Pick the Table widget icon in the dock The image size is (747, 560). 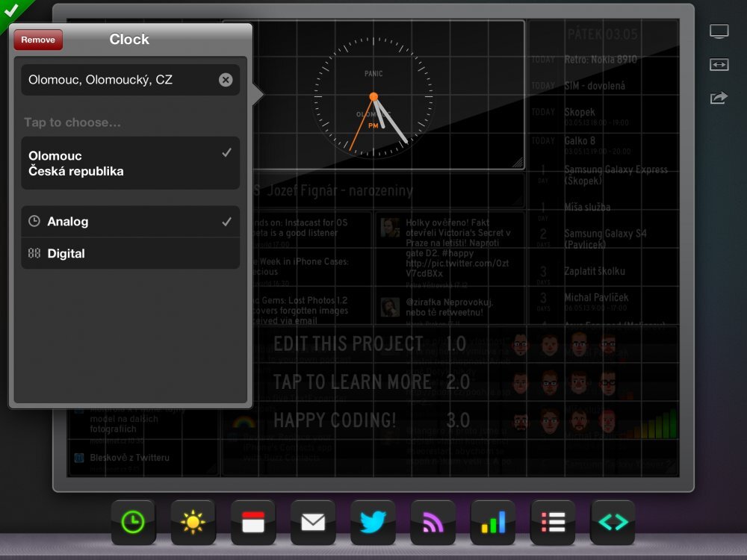pos(551,522)
